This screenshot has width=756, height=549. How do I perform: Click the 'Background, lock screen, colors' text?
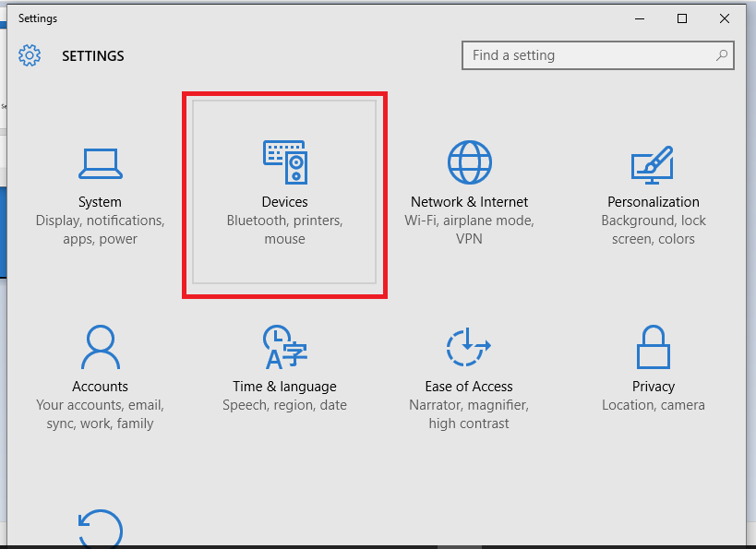tap(654, 230)
